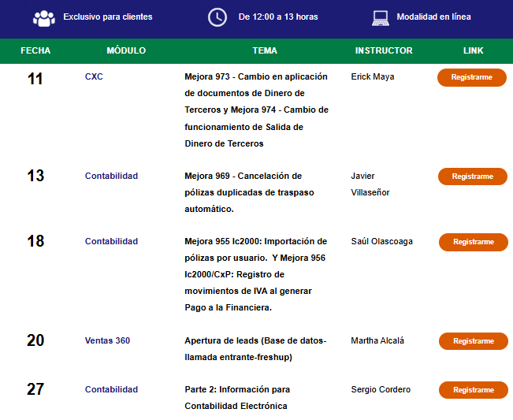Click the group of people clients icon
Viewport: 513px width, 420px height.
[x=44, y=18]
